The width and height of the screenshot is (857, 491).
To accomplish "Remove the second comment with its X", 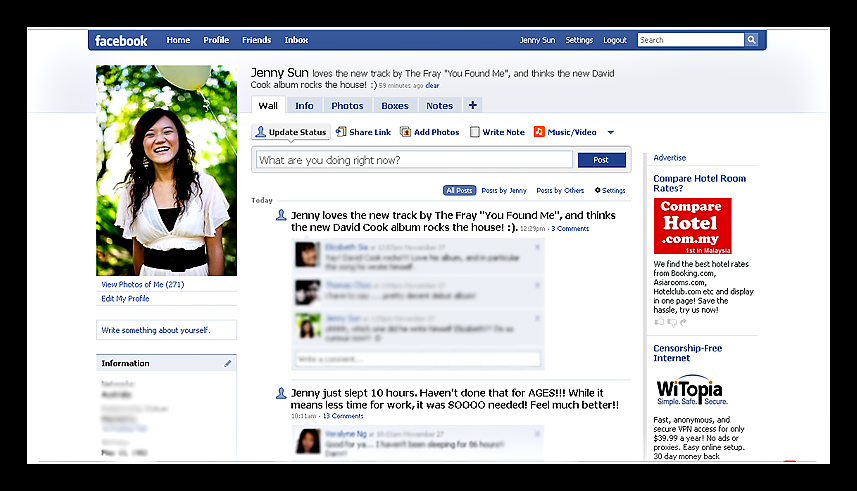I will [x=537, y=285].
